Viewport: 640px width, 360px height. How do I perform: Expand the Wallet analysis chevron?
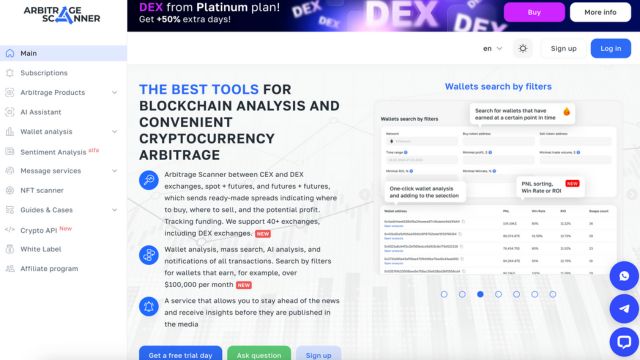tap(114, 132)
